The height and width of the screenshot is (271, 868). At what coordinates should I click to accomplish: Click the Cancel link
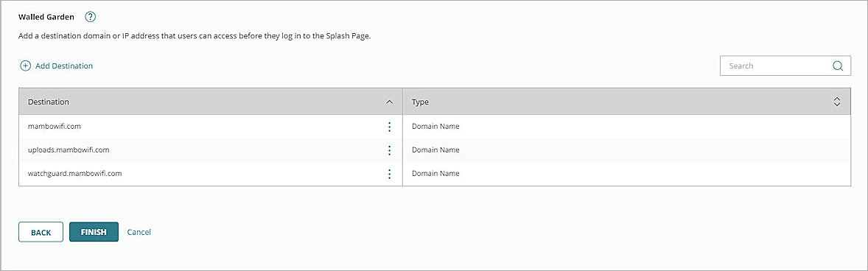(x=139, y=232)
